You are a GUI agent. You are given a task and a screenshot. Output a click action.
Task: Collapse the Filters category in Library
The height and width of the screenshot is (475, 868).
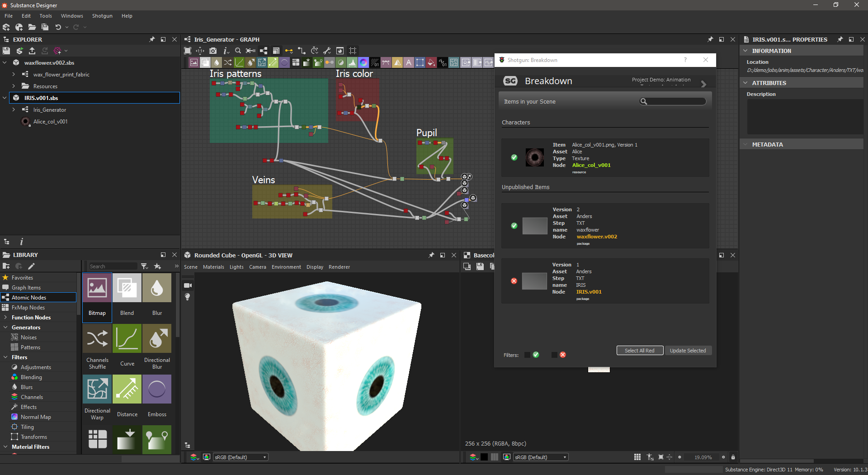[5, 357]
